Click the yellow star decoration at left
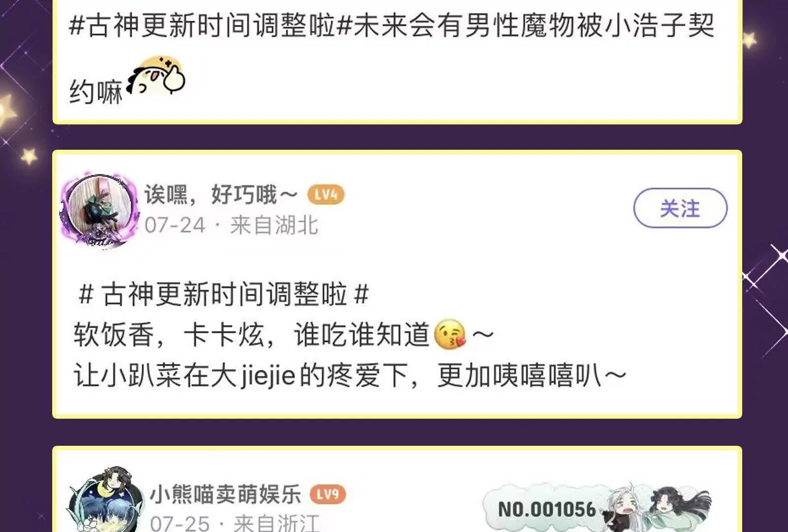 coord(29,156)
